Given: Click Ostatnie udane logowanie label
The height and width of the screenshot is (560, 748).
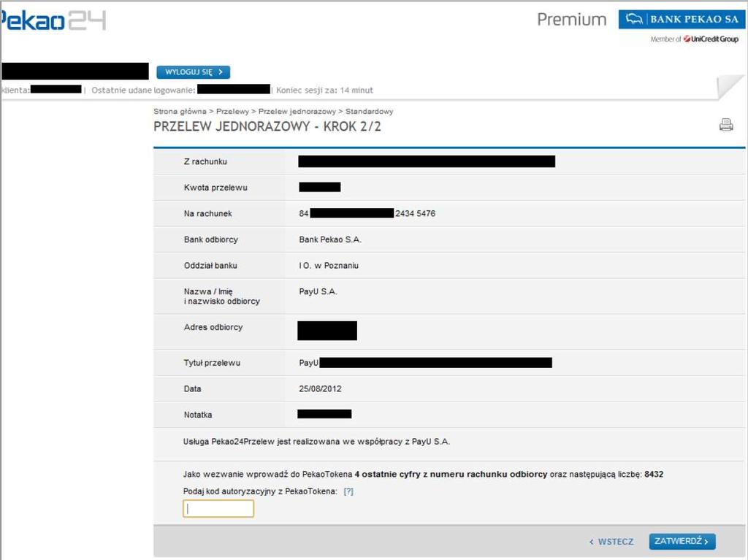Looking at the screenshot, I should point(143,90).
